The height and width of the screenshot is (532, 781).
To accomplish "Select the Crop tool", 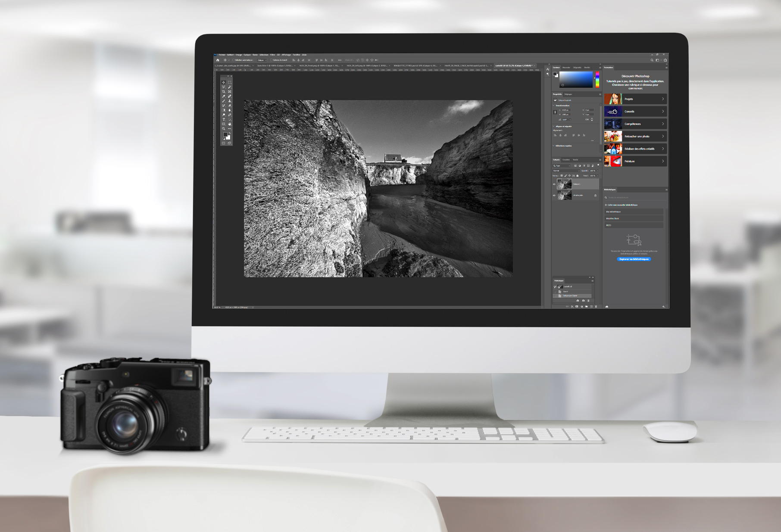I will (x=224, y=92).
